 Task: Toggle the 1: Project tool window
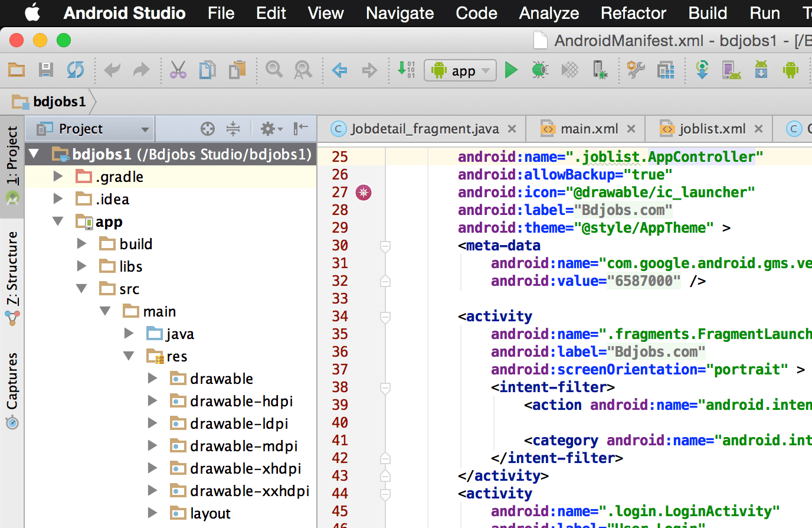tap(12, 166)
